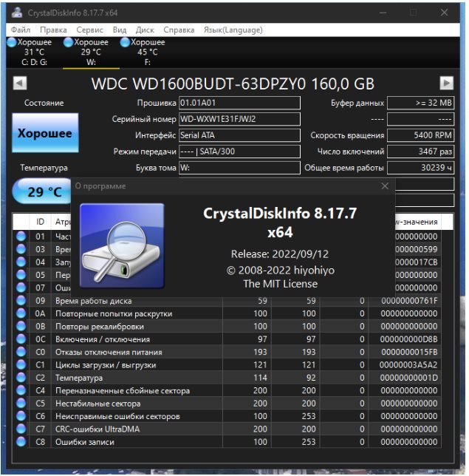Viewport: 469px width, 476px height.
Task: Open the Вид menu
Action: pos(120,30)
